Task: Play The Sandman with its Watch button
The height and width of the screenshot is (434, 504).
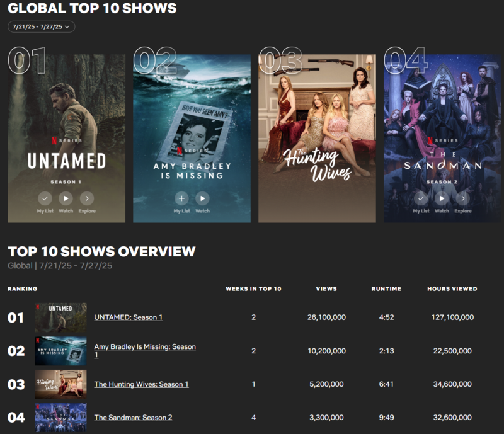Action: coord(442,198)
